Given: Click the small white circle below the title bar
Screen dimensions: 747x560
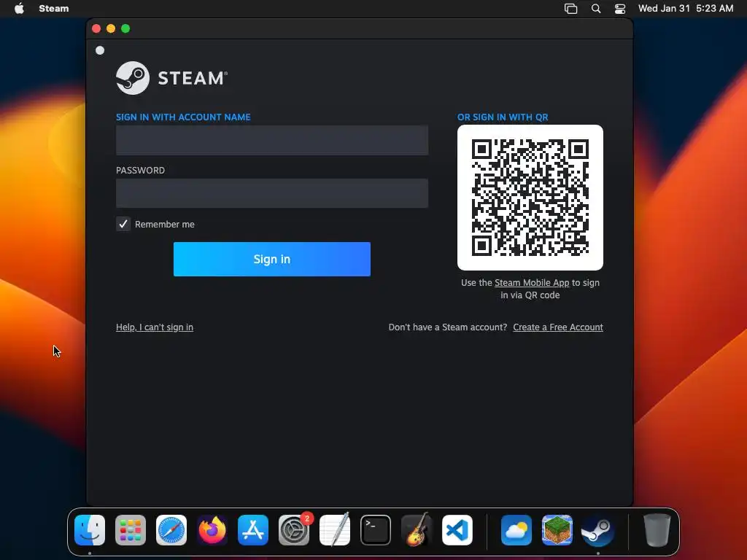Looking at the screenshot, I should tap(100, 50).
